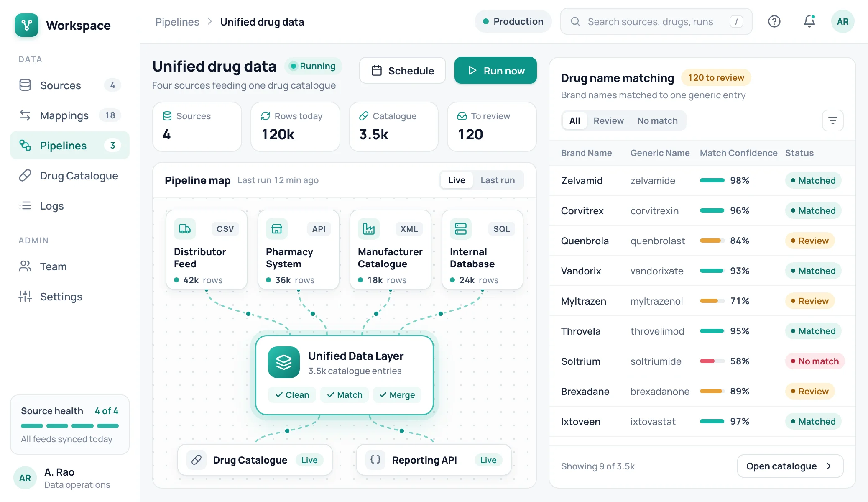
Task: Click the Logs list icon in sidebar
Action: pyautogui.click(x=25, y=205)
